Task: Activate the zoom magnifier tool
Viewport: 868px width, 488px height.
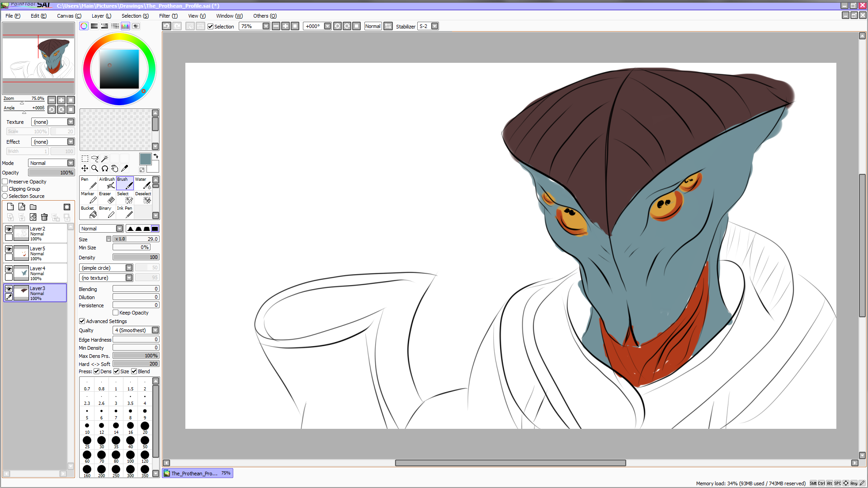Action: point(94,169)
